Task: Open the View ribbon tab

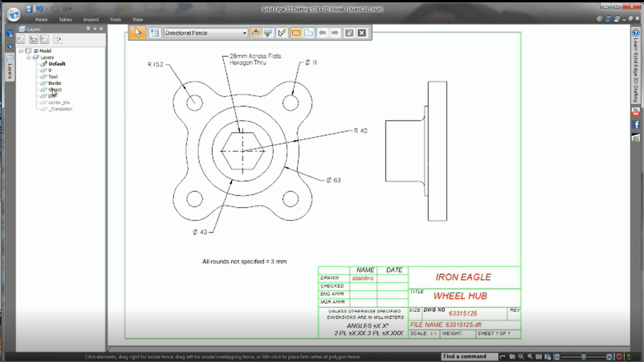Action: point(138,19)
